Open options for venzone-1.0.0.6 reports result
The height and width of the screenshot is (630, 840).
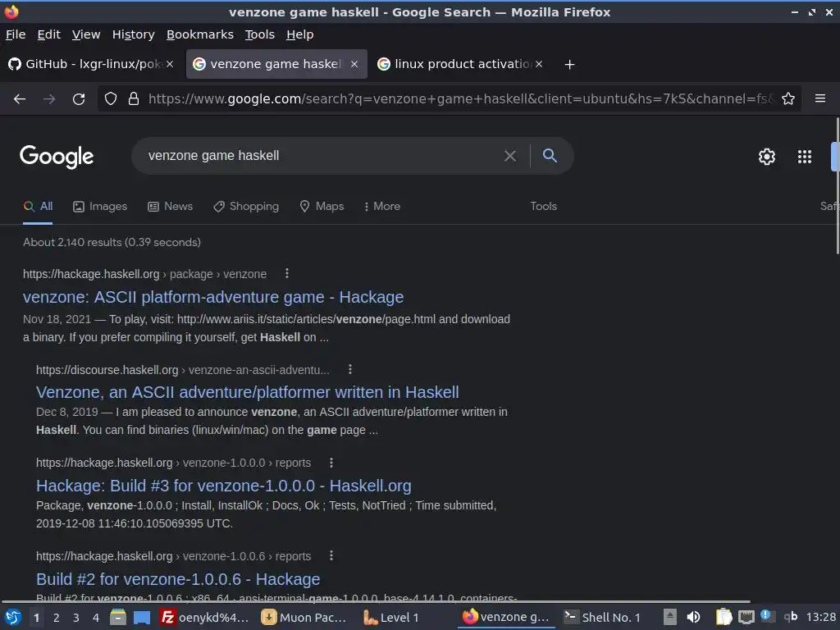point(331,556)
